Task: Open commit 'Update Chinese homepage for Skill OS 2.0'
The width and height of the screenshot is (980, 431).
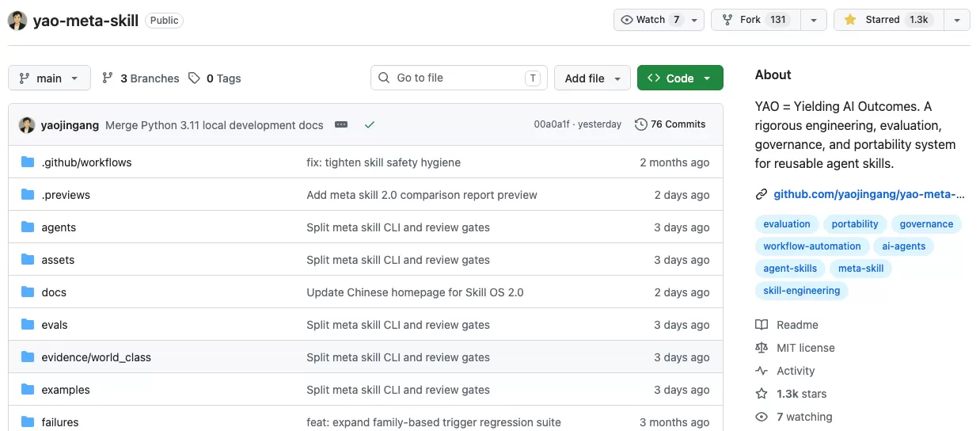Action: [x=415, y=292]
